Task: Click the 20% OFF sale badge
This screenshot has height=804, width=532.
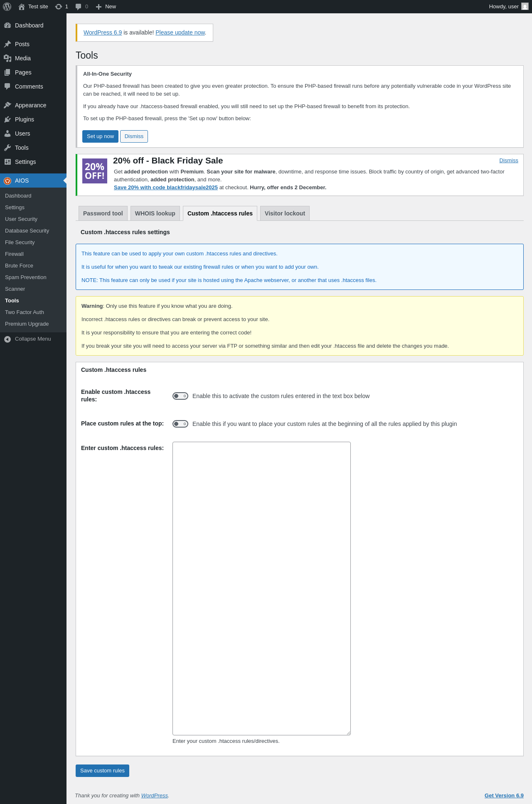Action: 95,171
